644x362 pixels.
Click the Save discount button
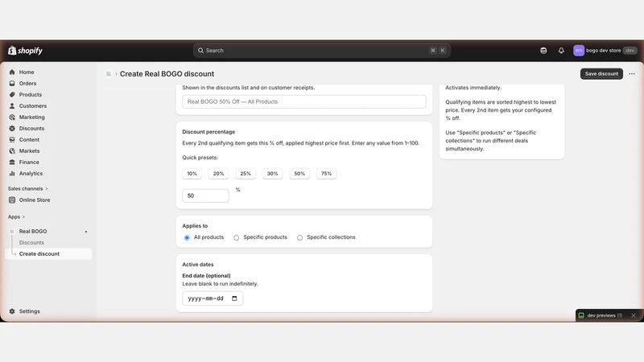(601, 74)
